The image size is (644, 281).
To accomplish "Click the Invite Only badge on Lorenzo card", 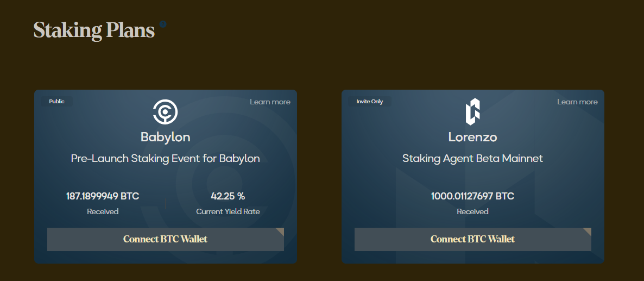I will [370, 102].
